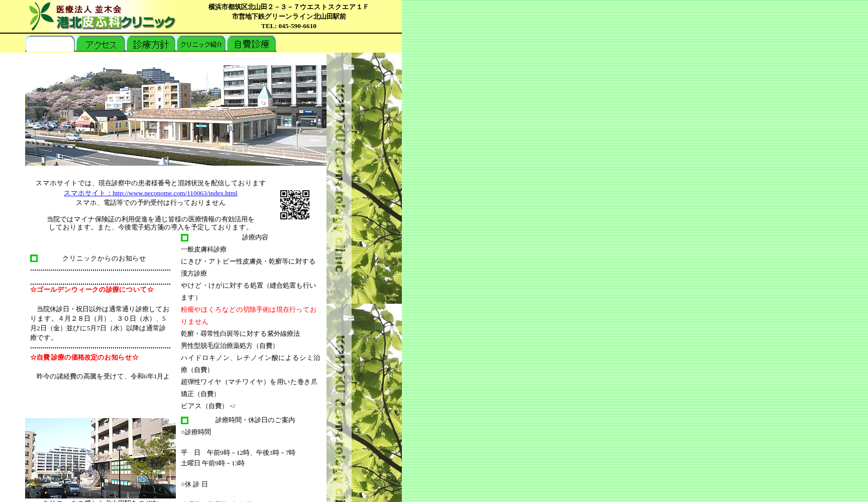Click the ☆ゴールデンウィークの診療について☆ heading

pos(92,290)
